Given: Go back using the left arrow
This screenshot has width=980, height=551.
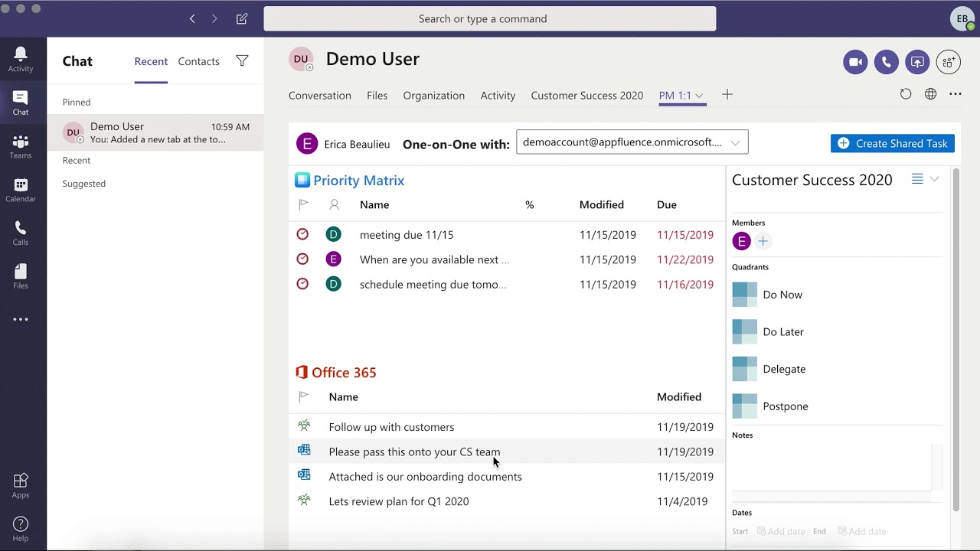Looking at the screenshot, I should point(192,18).
